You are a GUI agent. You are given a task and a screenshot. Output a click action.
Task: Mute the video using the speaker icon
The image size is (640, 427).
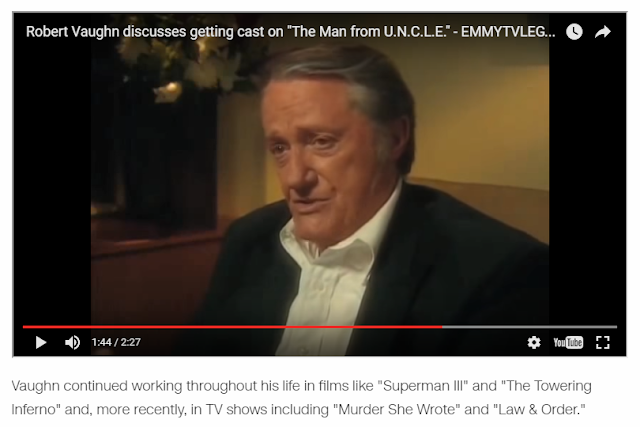point(73,342)
